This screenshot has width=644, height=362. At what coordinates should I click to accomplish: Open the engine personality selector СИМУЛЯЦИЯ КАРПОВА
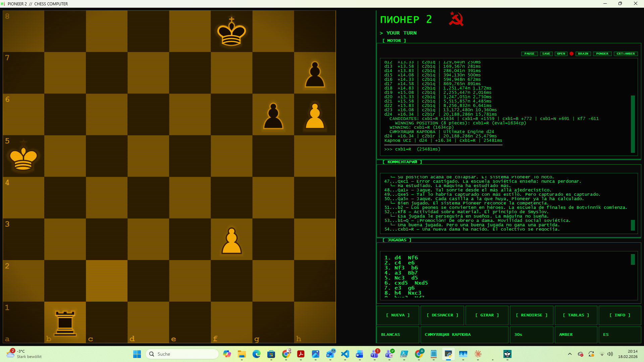click(465, 335)
